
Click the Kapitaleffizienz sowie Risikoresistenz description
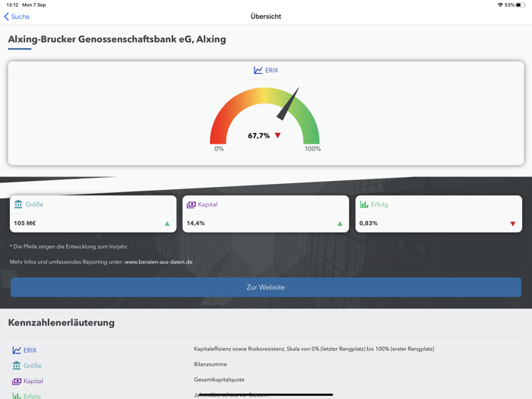[314, 349]
